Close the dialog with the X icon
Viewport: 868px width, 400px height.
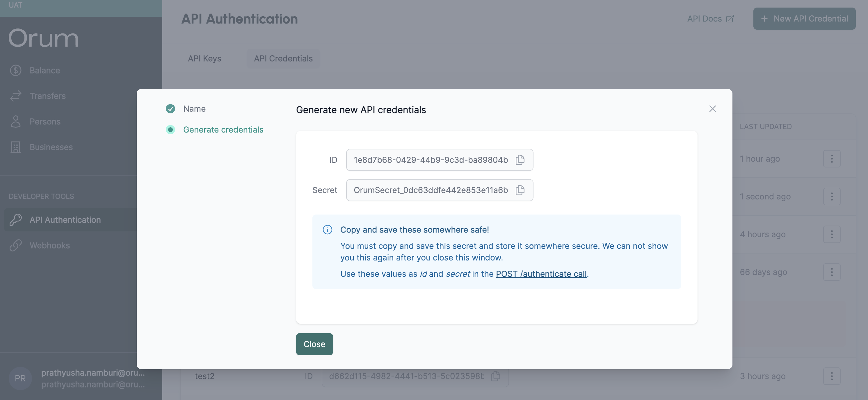coord(712,109)
